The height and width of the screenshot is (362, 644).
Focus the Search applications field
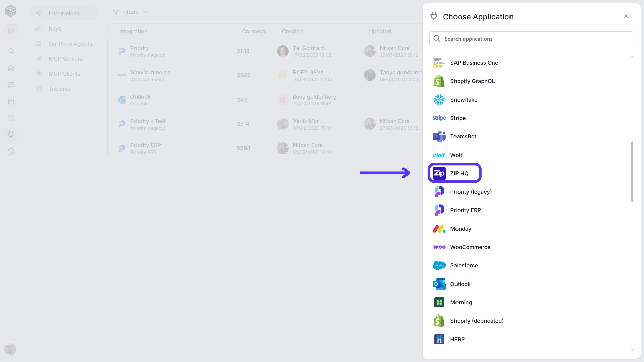coord(531,39)
